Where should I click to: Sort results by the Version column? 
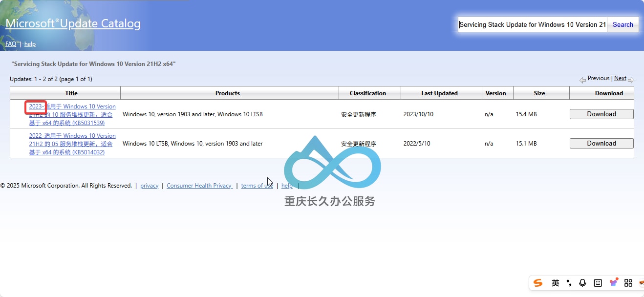496,93
